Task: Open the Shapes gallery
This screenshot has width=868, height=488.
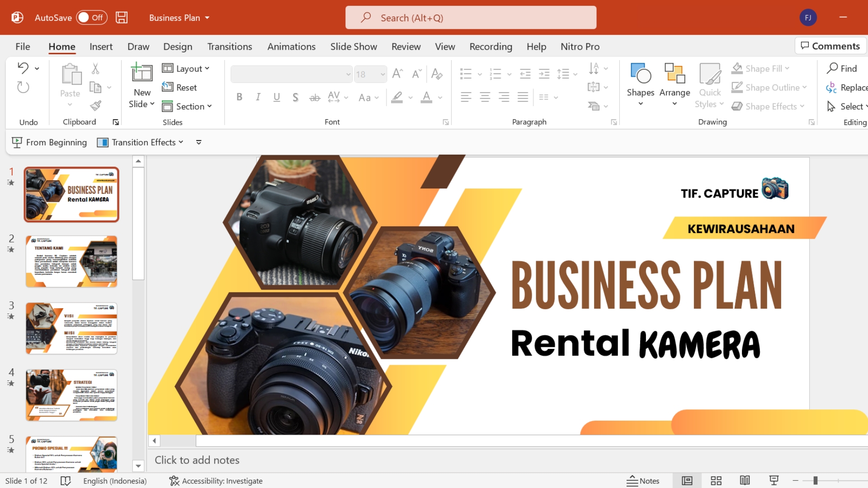Action: pyautogui.click(x=640, y=84)
